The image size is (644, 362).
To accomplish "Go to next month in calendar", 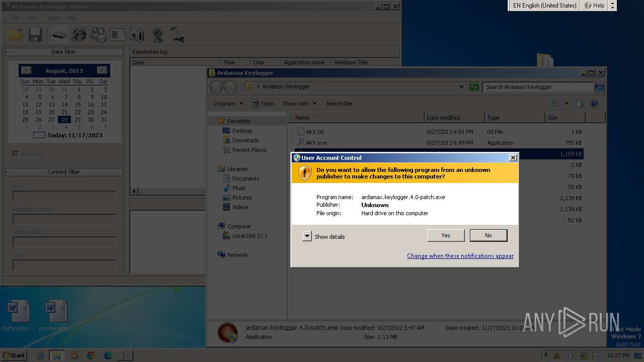I will tap(102, 70).
